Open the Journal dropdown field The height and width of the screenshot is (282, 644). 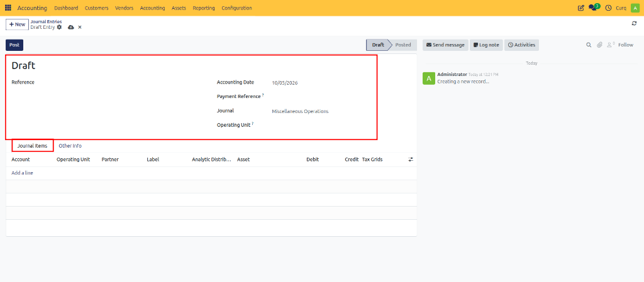[x=321, y=111]
